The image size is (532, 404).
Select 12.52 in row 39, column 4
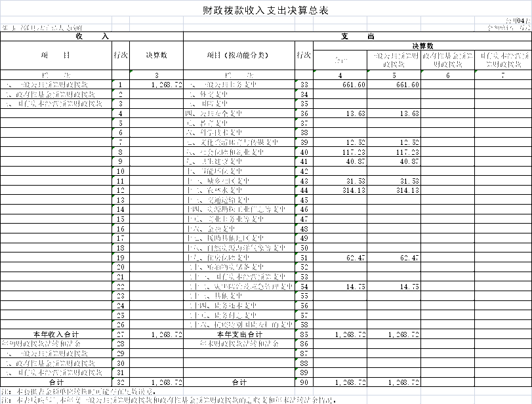point(340,143)
